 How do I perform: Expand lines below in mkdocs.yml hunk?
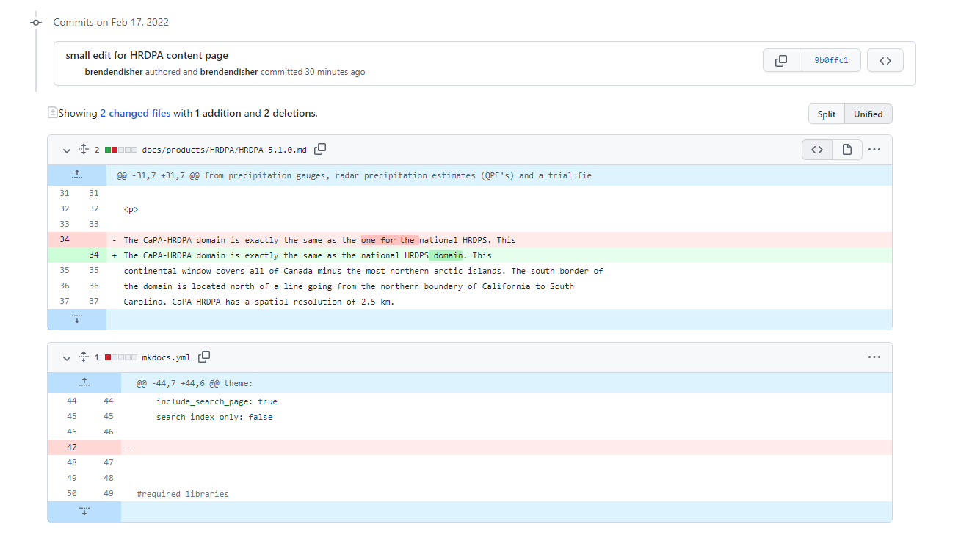pyautogui.click(x=84, y=512)
